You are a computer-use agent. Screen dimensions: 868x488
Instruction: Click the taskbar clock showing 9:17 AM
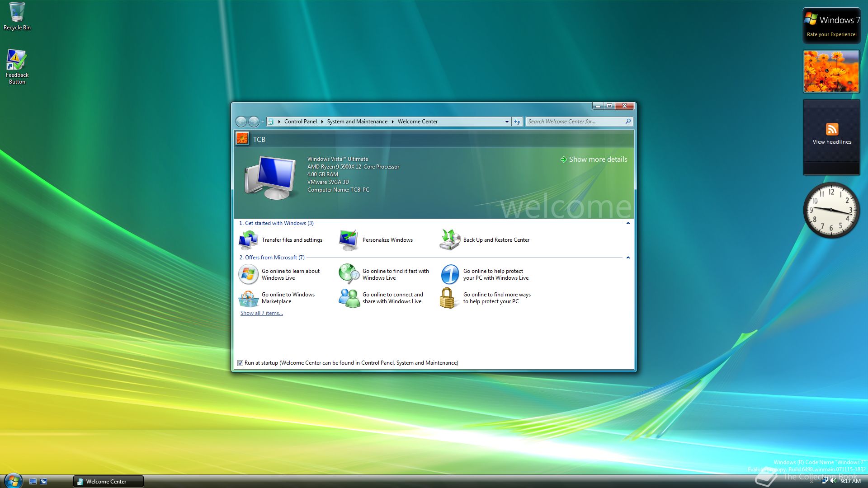tap(850, 481)
